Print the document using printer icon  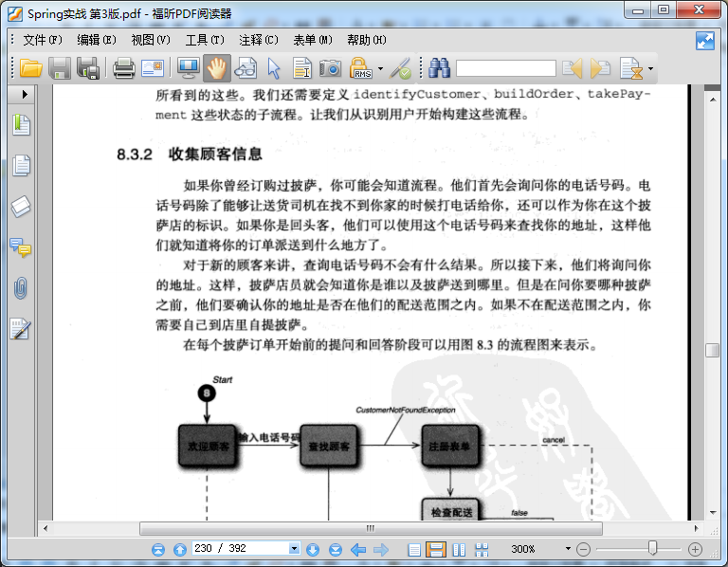point(124,68)
